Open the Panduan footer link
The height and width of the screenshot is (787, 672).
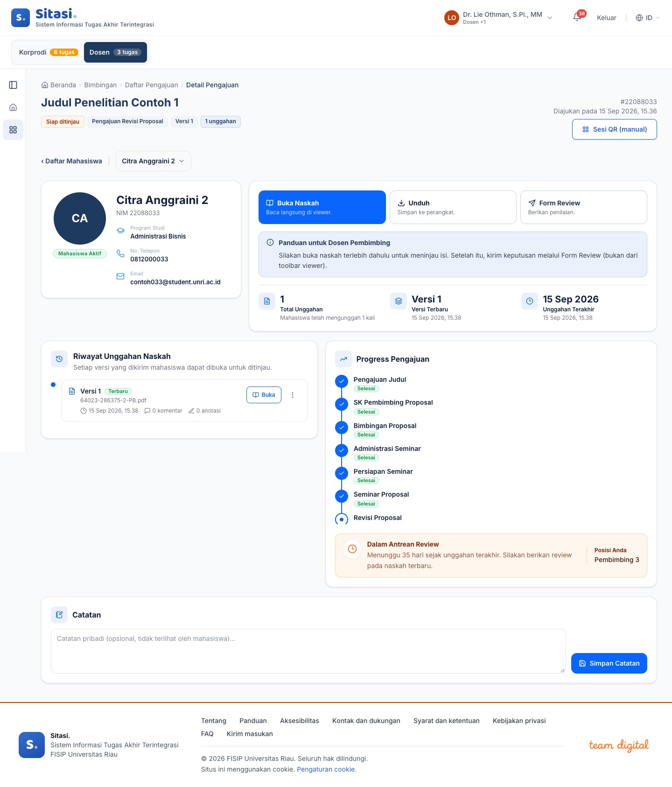[253, 721]
